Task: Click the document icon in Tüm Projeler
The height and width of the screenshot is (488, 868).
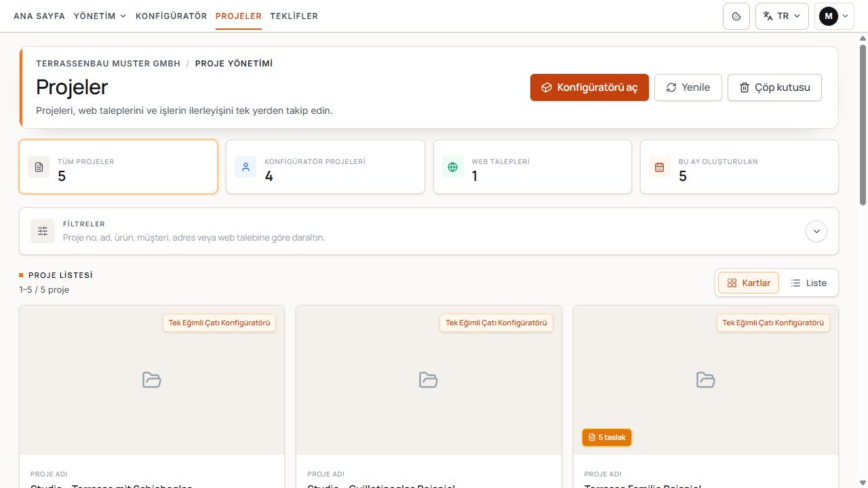Action: pos(39,167)
